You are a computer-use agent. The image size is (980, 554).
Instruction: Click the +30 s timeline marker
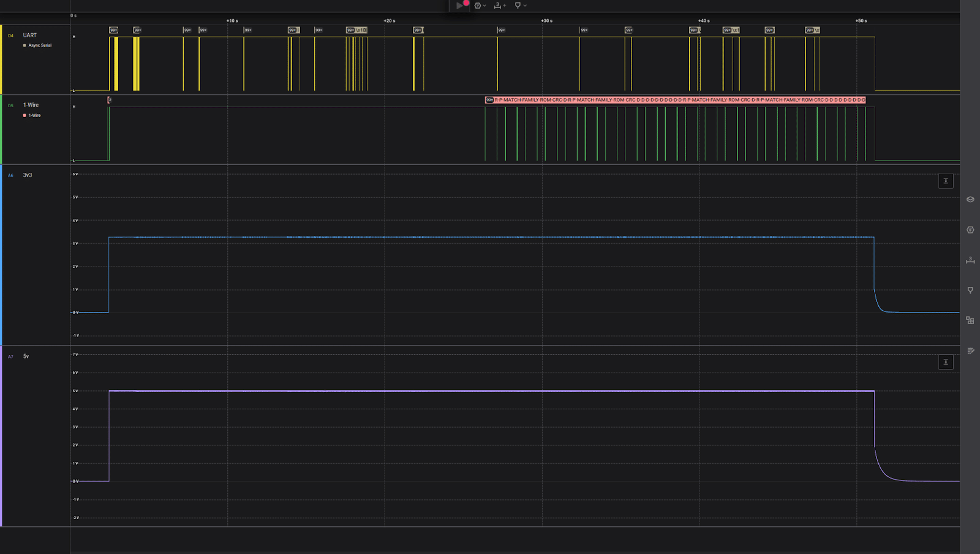point(546,21)
